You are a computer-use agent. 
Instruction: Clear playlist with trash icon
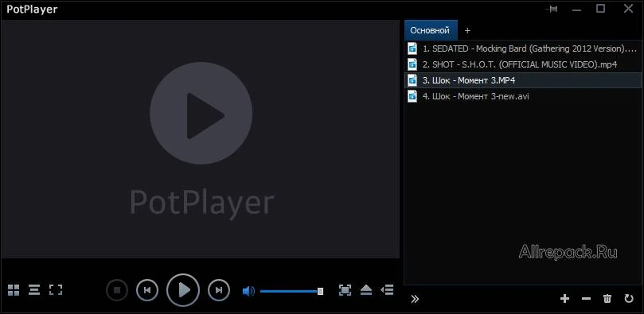pyautogui.click(x=607, y=299)
